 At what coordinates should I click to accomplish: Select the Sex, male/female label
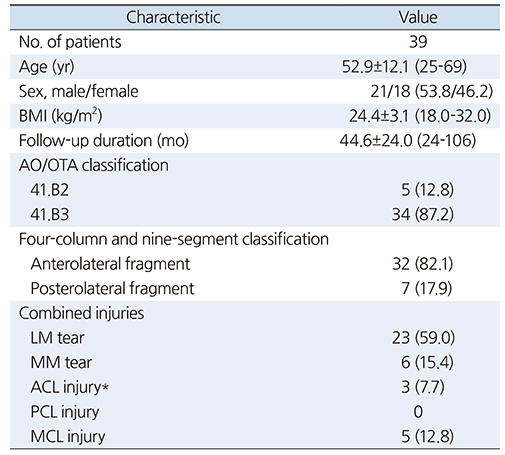tap(79, 91)
